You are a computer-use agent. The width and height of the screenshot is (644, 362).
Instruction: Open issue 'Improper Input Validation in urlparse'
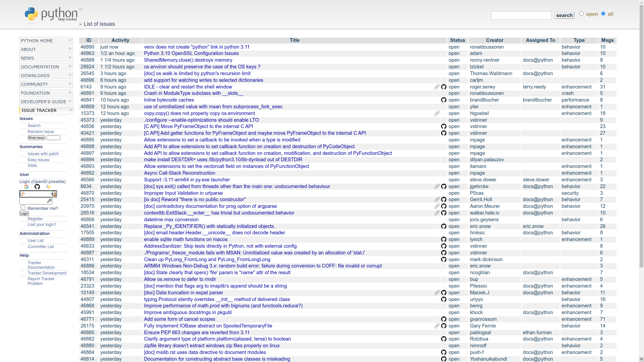pyautogui.click(x=183, y=193)
